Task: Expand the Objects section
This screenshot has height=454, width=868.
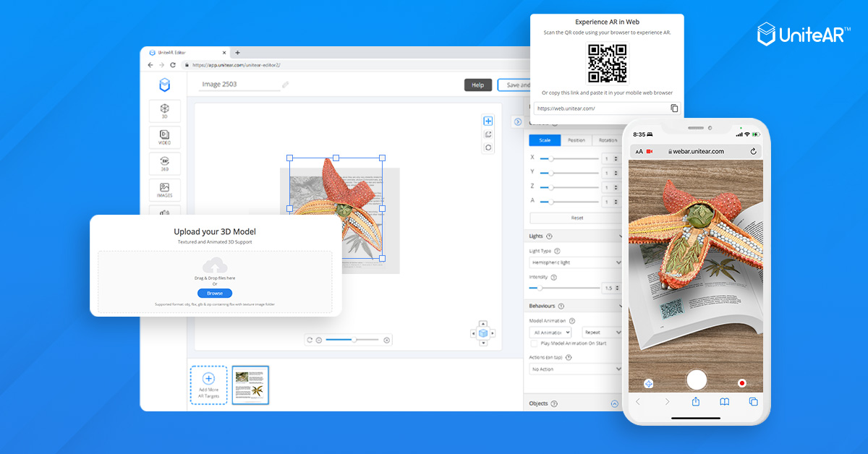Action: [x=615, y=404]
